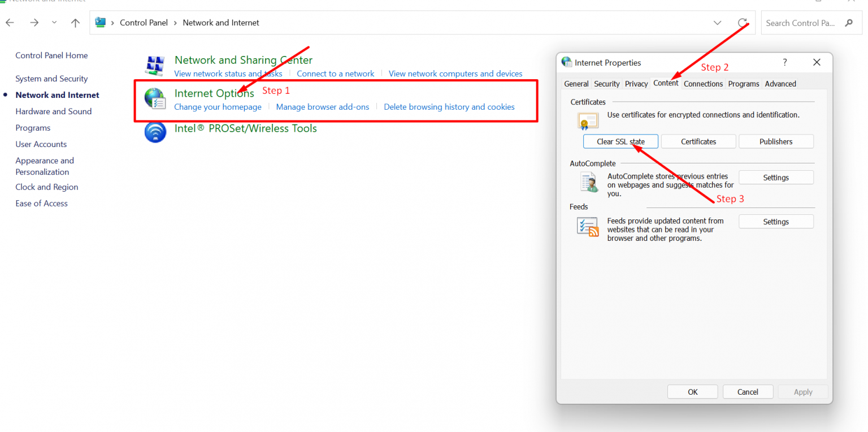This screenshot has width=868, height=432.
Task: Click the Feeds icon in Internet Properties
Action: tap(588, 226)
